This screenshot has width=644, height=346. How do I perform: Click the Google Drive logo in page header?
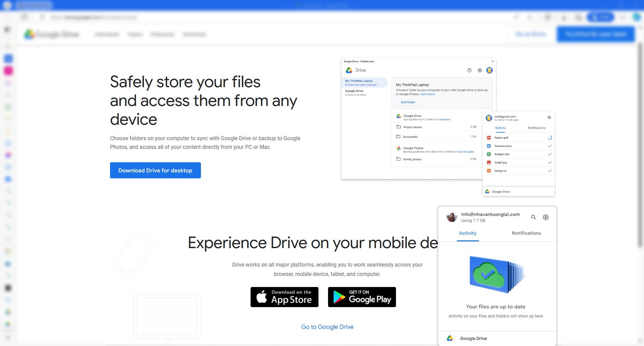52,34
